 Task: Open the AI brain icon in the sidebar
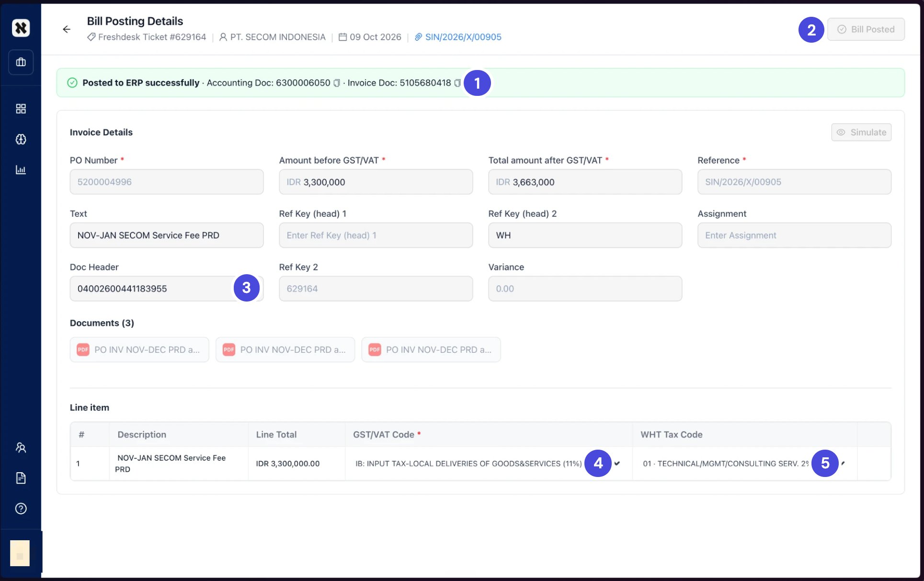pyautogui.click(x=21, y=139)
